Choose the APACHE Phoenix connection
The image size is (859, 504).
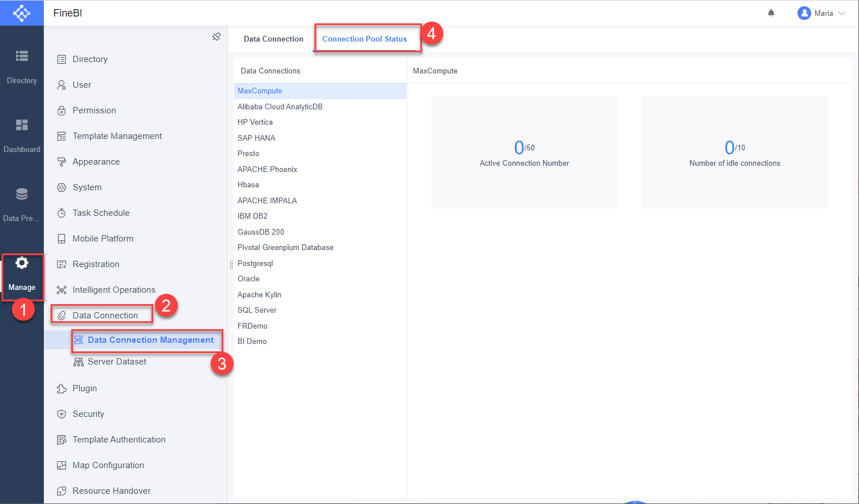coord(320,169)
